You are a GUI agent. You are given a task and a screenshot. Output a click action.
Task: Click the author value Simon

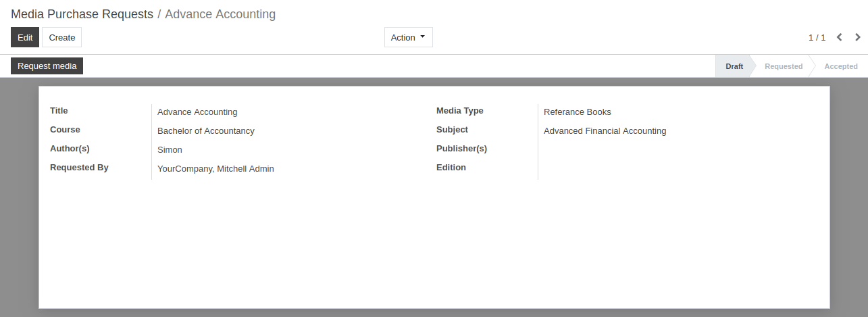(170, 150)
